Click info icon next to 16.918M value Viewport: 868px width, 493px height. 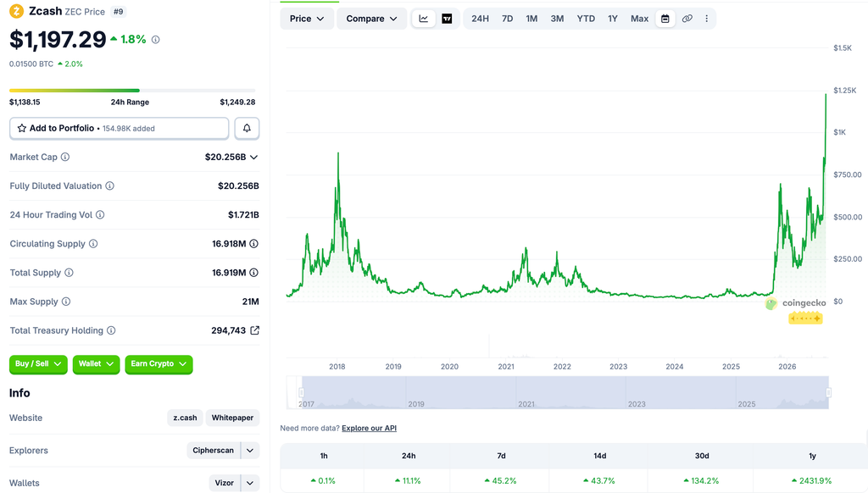pyautogui.click(x=253, y=243)
